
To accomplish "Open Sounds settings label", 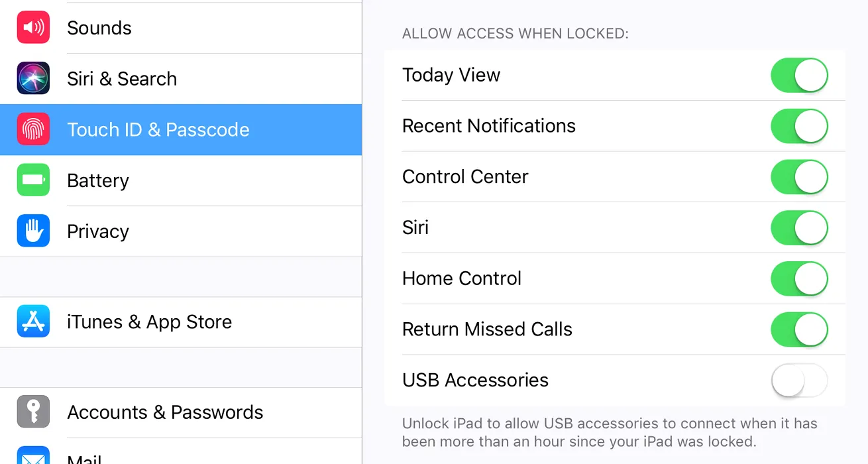I will [99, 28].
